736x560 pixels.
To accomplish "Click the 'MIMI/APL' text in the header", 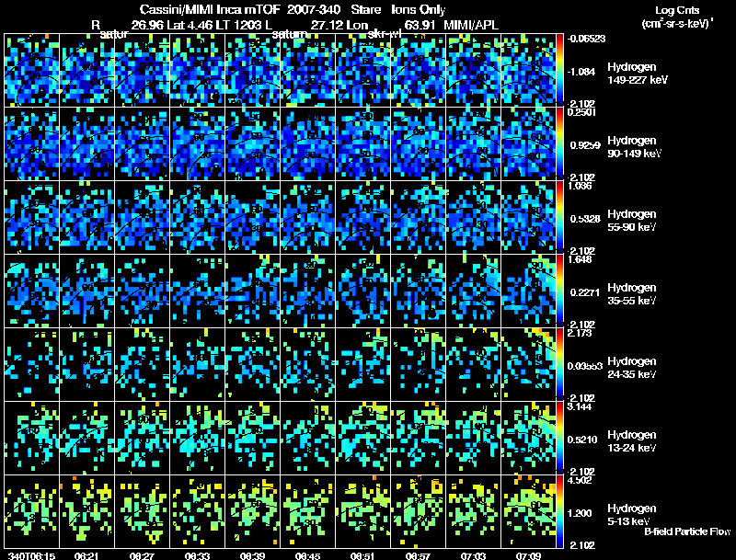I will (471, 25).
